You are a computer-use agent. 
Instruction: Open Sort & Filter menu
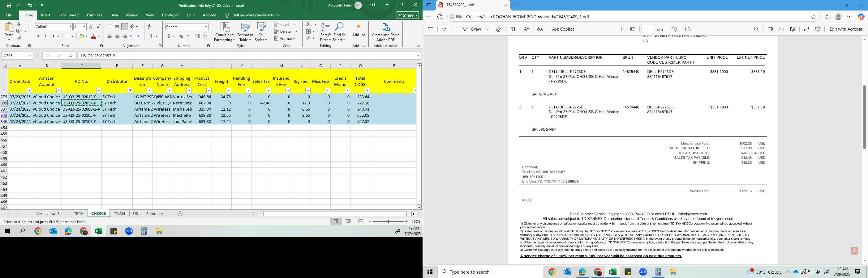pyautogui.click(x=325, y=32)
